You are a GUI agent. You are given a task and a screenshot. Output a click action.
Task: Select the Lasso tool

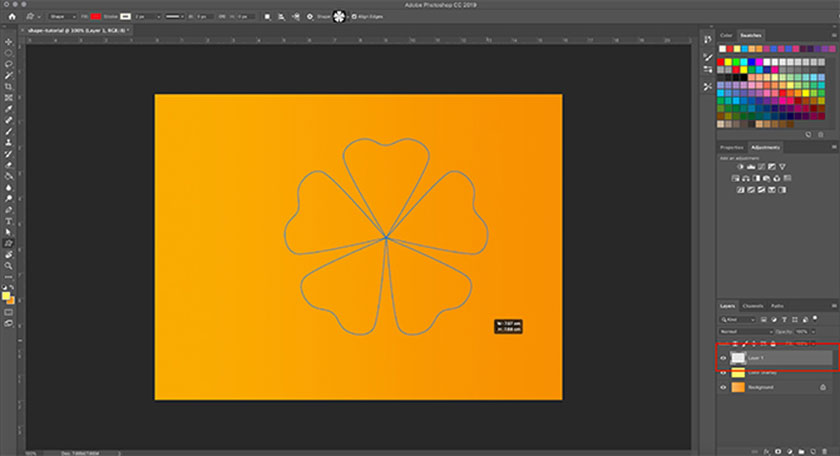coord(9,64)
